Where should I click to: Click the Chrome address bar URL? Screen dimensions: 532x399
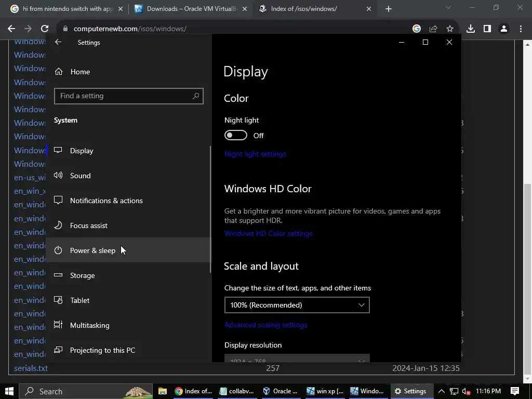(130, 29)
